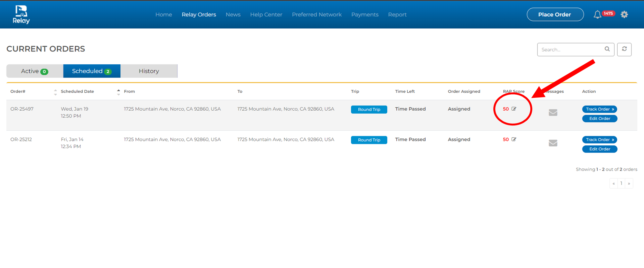644x268 pixels.
Task: Open Payments in the navigation bar
Action: (x=365, y=14)
